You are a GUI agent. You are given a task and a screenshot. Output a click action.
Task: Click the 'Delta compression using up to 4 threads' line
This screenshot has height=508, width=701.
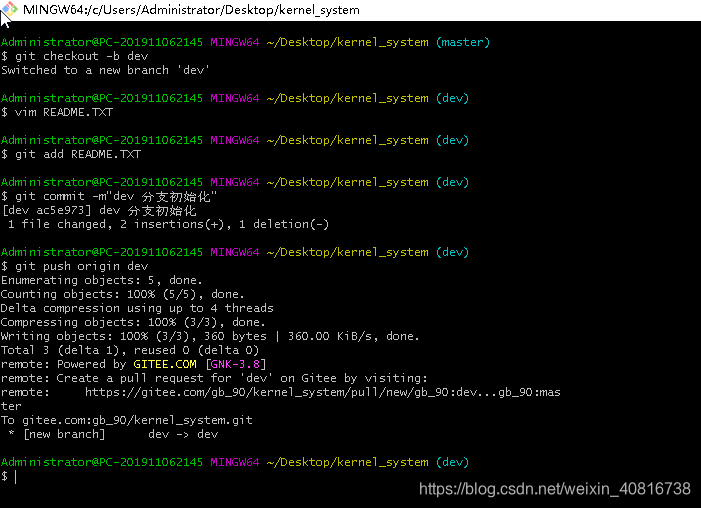(x=137, y=308)
